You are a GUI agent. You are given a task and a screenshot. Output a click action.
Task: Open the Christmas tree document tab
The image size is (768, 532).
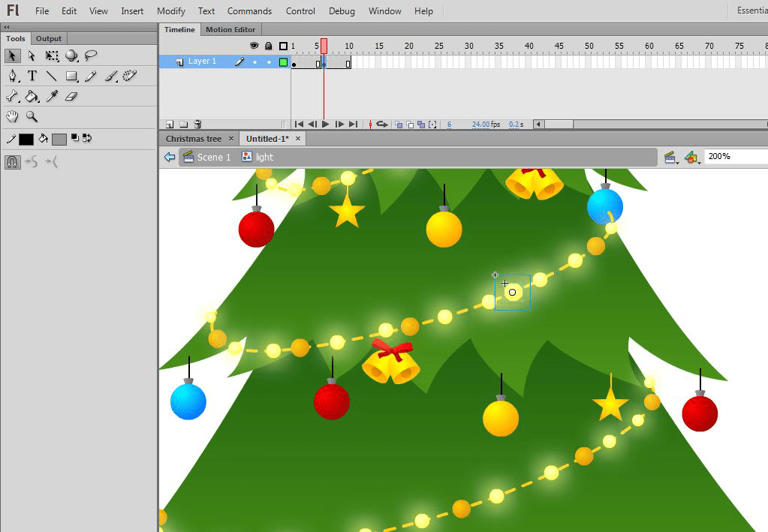coord(192,139)
